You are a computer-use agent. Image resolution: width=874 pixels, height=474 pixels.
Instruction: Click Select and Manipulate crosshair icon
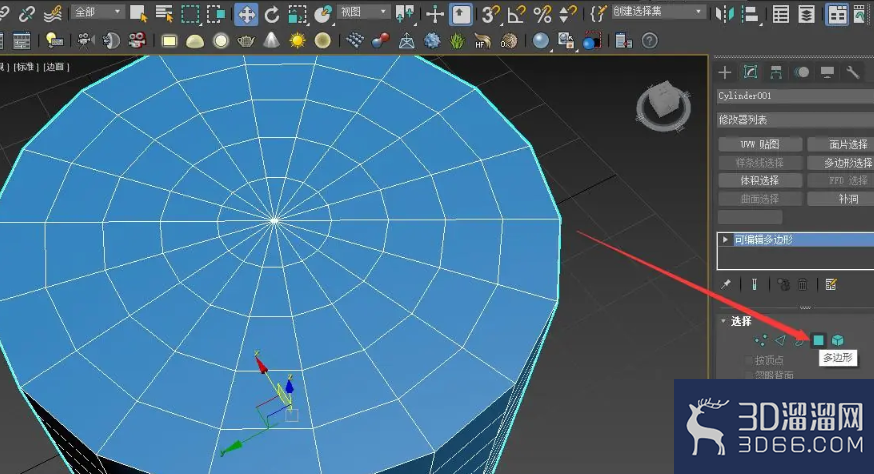click(435, 14)
